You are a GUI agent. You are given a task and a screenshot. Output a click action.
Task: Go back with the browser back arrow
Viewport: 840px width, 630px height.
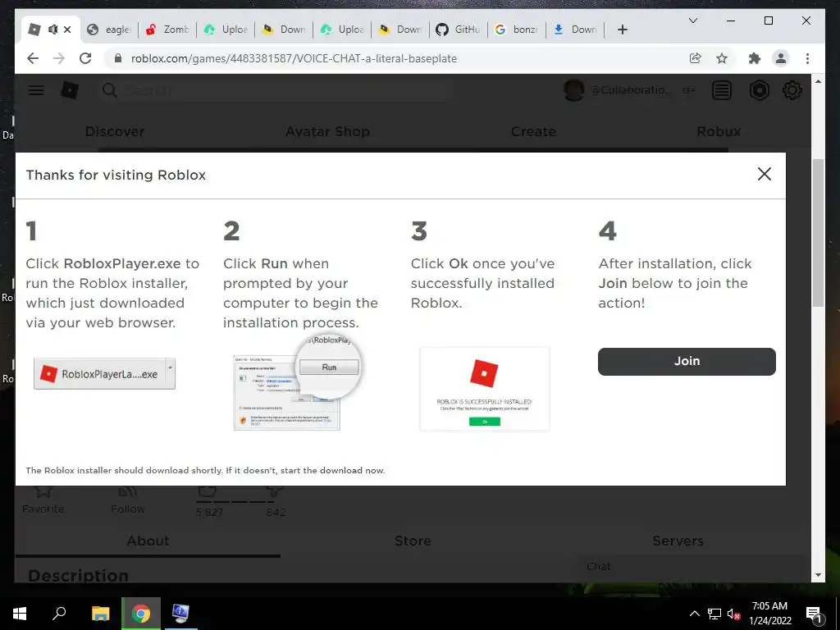pyautogui.click(x=33, y=58)
